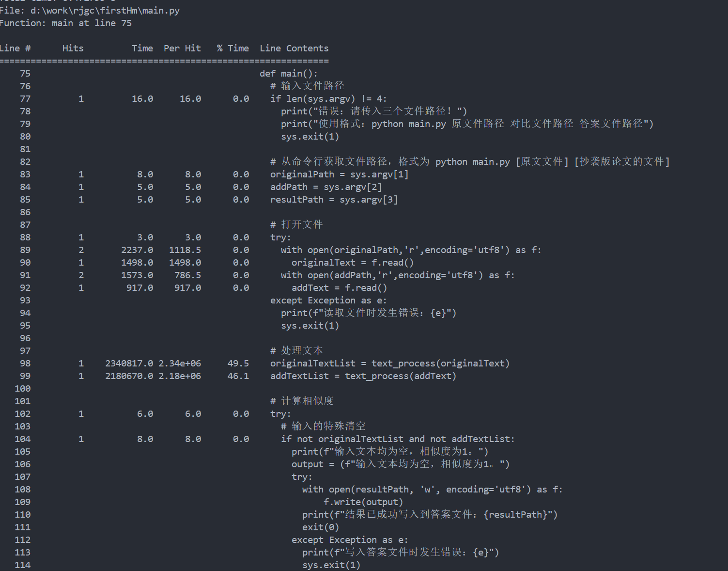The image size is (728, 571).
Task: Click line number 114
Action: [23, 565]
